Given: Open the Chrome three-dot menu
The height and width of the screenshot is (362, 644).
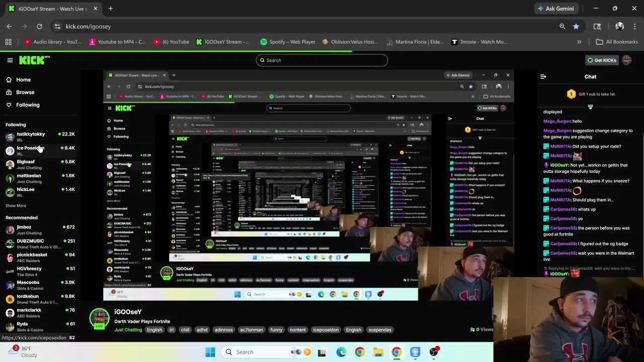Looking at the screenshot, I should [634, 26].
